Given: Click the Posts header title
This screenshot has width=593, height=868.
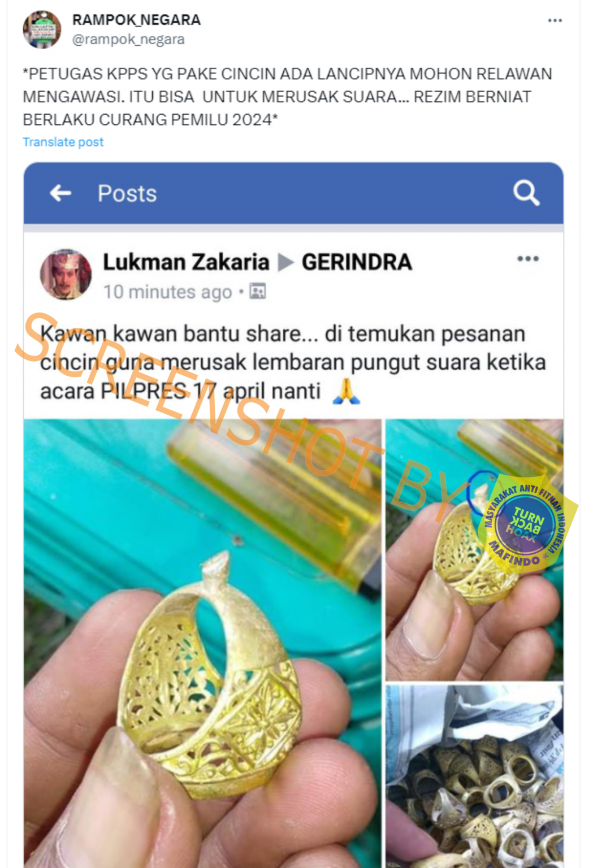Looking at the screenshot, I should tap(127, 193).
